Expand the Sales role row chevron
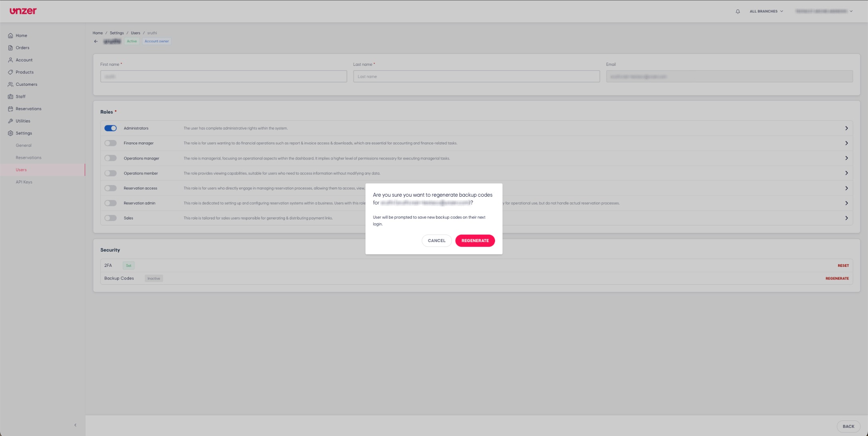 [x=846, y=218]
